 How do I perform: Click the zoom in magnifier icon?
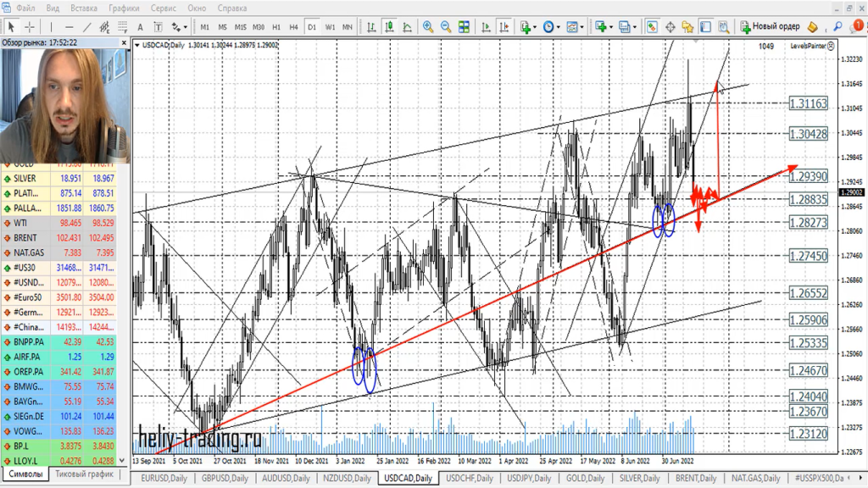click(x=428, y=27)
